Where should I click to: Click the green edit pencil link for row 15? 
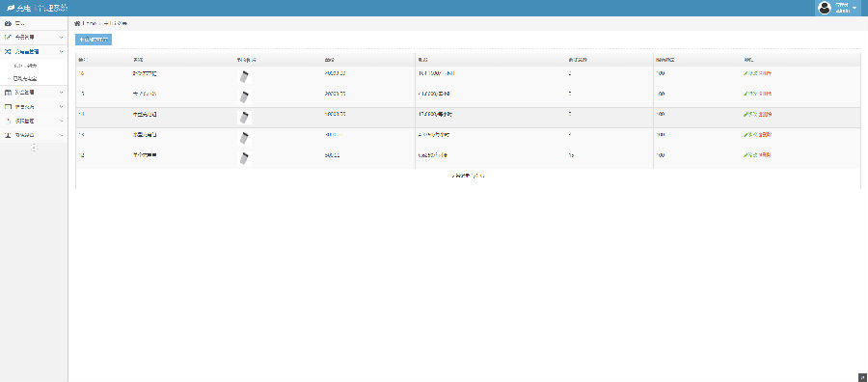point(750,94)
